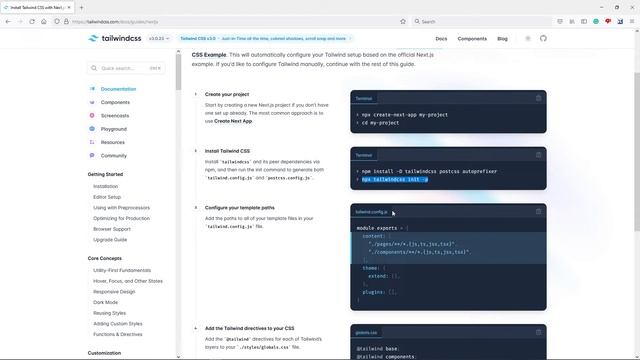Viewport: 640px width, 360px height.
Task: Click the green round extension icon
Action: tap(596, 21)
